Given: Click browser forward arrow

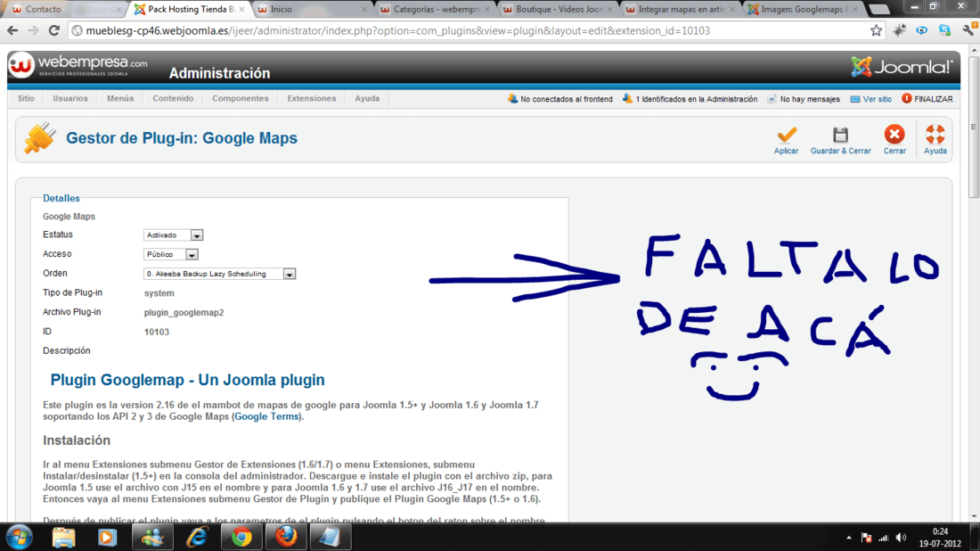Looking at the screenshot, I should [33, 30].
